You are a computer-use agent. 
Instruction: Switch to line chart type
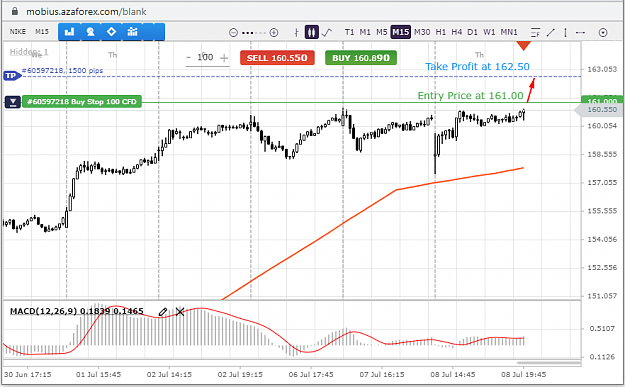pos(327,32)
